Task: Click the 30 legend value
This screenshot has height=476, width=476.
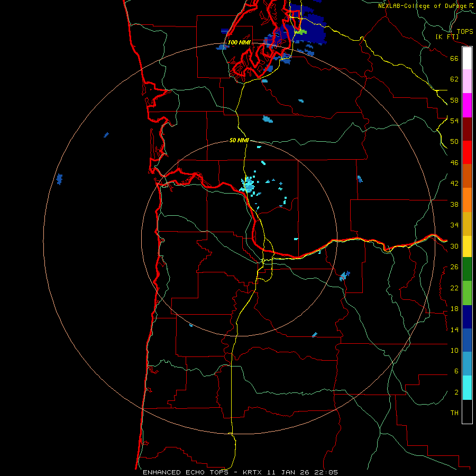Action: (454, 246)
